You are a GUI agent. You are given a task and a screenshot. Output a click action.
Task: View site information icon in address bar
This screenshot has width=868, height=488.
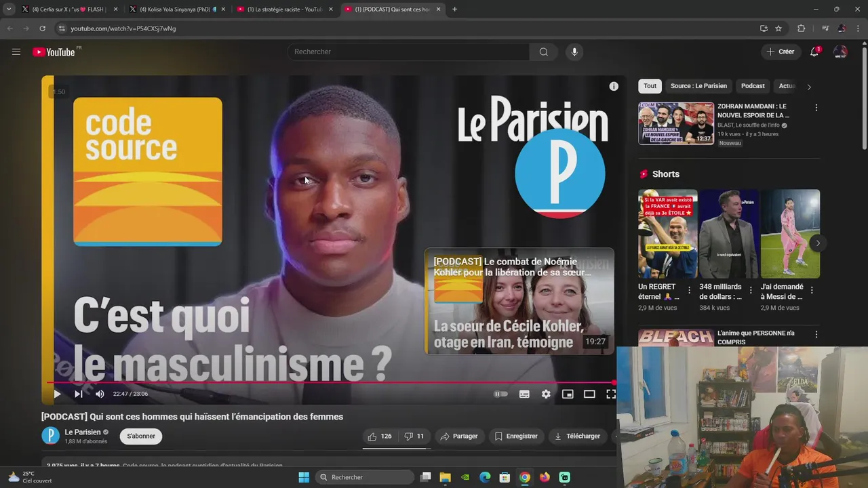pyautogui.click(x=62, y=28)
